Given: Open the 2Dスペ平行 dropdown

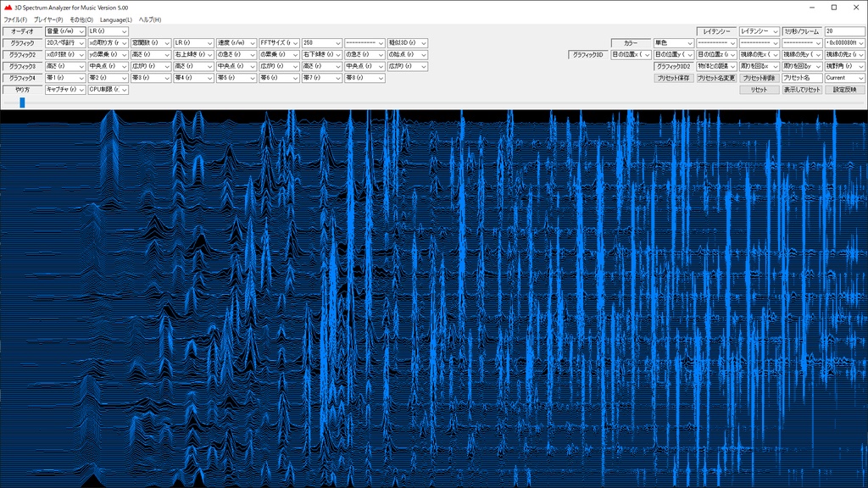Looking at the screenshot, I should 65,43.
